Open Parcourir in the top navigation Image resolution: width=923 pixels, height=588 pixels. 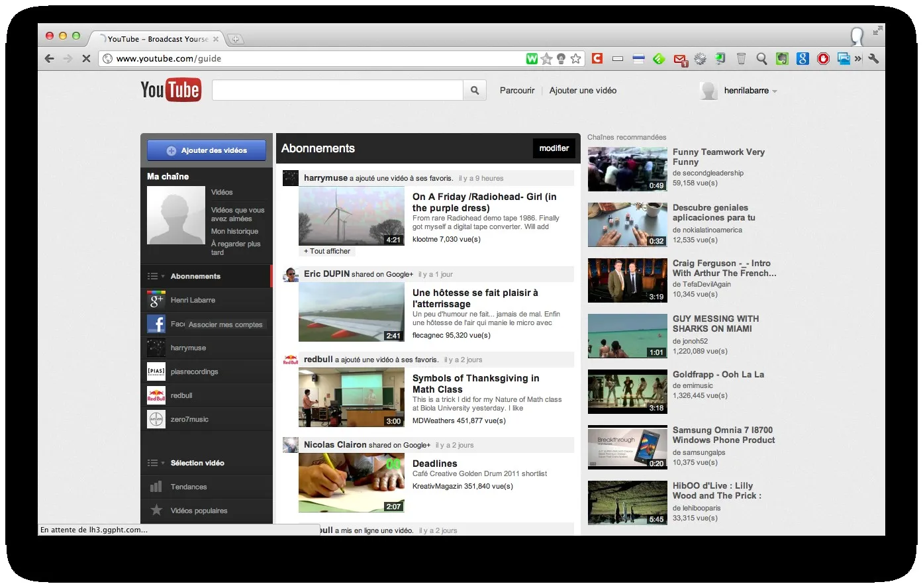point(517,91)
